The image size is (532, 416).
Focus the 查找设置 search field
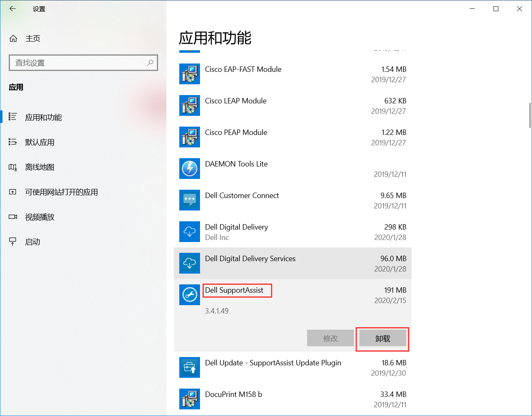pyautogui.click(x=83, y=63)
